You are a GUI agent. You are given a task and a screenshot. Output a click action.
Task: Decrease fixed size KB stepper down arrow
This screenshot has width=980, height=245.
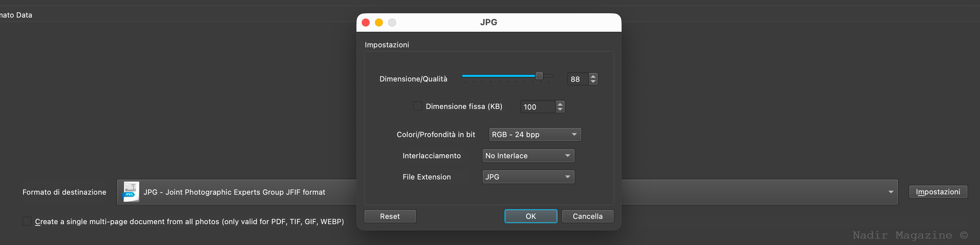point(560,109)
